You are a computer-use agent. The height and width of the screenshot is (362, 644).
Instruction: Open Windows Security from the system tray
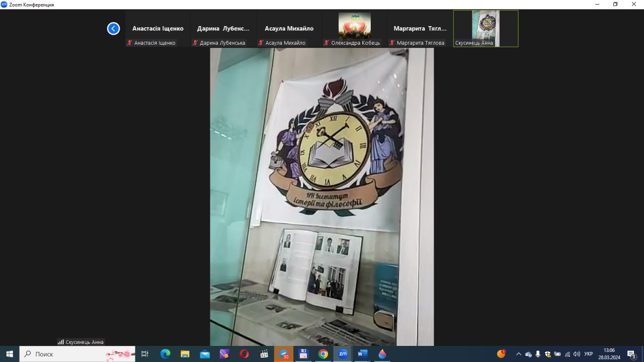pyautogui.click(x=548, y=354)
